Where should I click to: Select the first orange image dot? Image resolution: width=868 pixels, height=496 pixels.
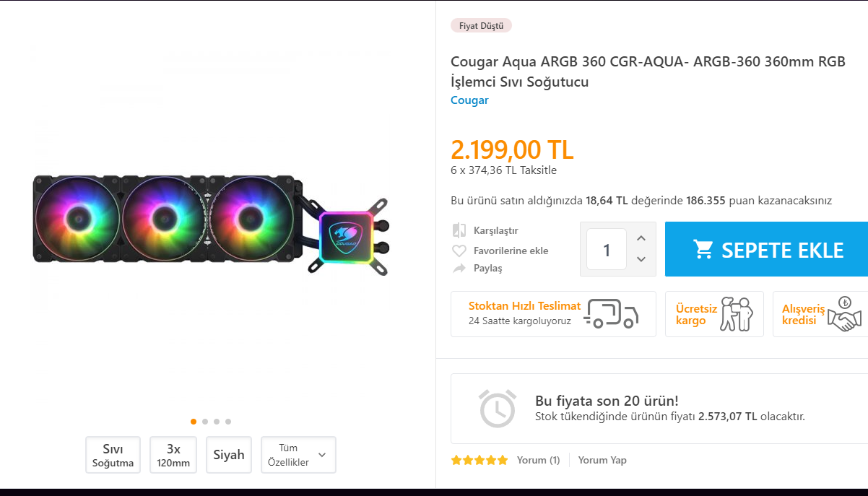pyautogui.click(x=194, y=422)
